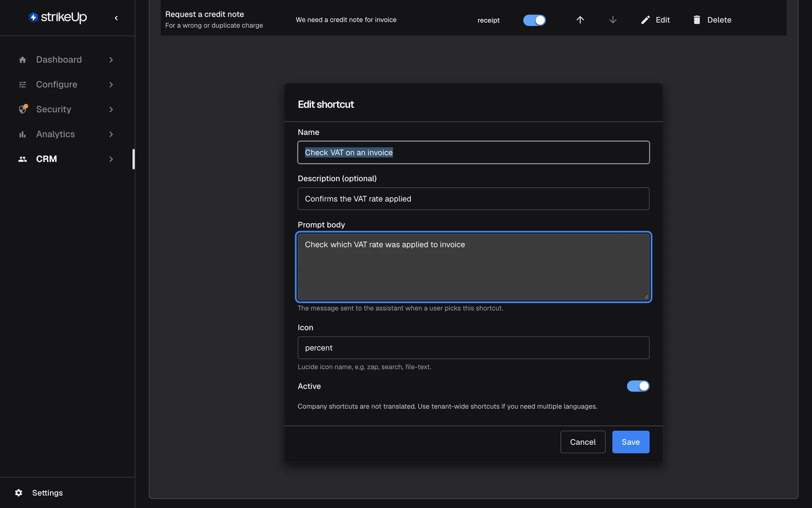Cancel editing the shortcut

(x=583, y=442)
